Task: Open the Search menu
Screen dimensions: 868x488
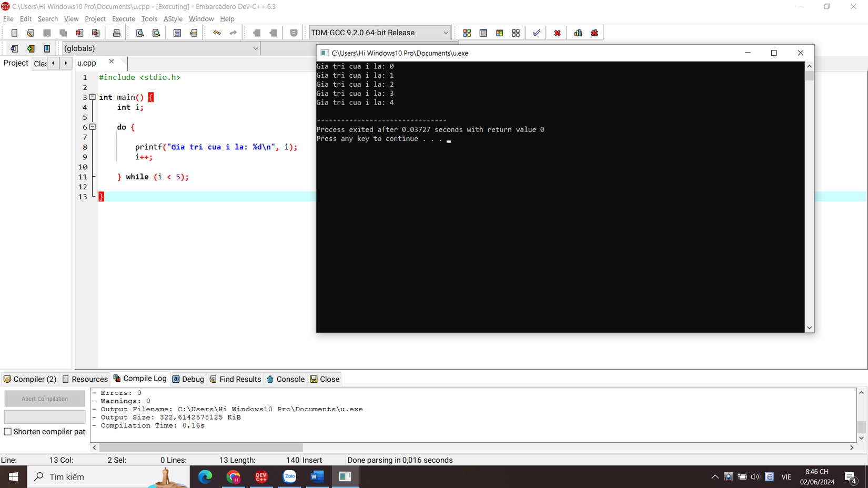Action: tap(48, 19)
